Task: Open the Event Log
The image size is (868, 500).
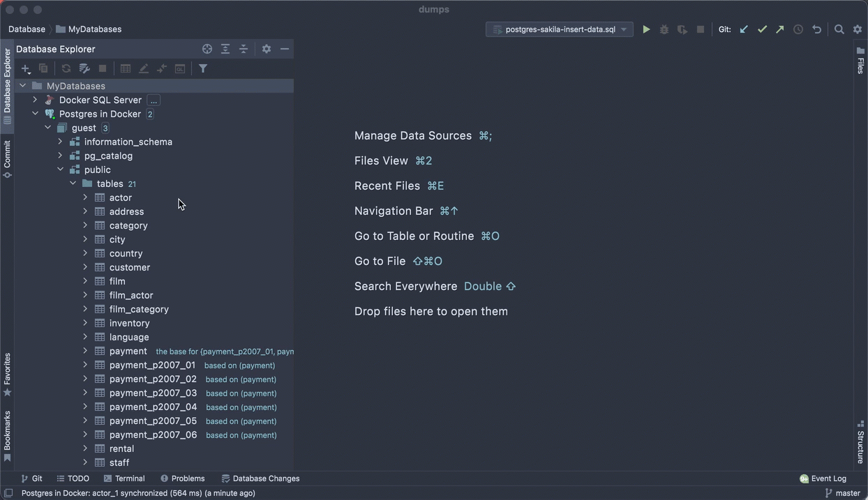Action: (x=823, y=478)
